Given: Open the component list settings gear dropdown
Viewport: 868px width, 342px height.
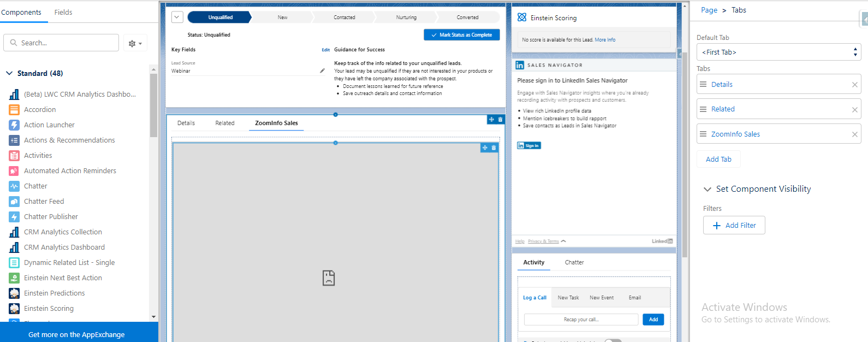Looking at the screenshot, I should [x=135, y=43].
